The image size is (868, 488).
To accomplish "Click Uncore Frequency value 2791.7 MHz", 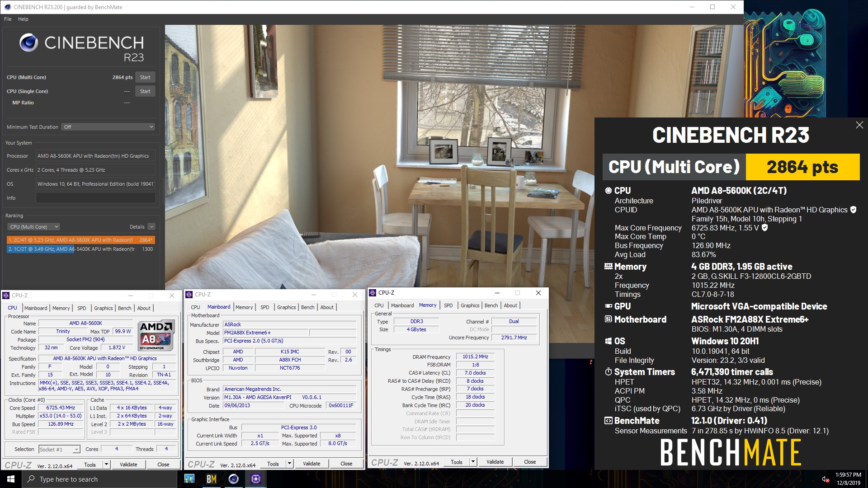I will [514, 338].
